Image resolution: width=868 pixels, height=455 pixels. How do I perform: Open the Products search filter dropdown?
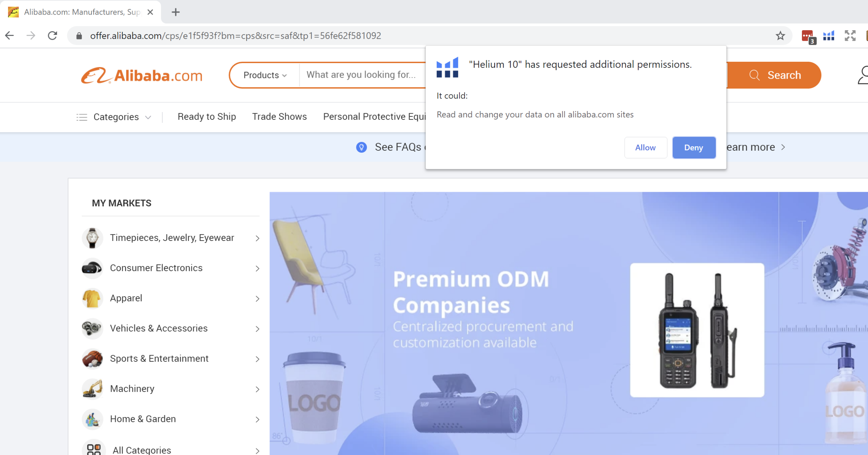tap(264, 75)
